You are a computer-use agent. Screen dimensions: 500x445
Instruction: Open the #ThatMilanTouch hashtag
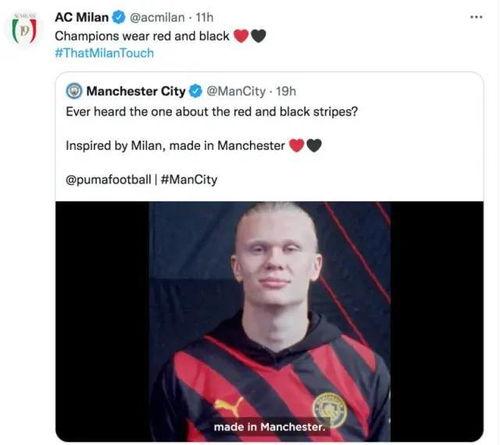click(x=104, y=53)
